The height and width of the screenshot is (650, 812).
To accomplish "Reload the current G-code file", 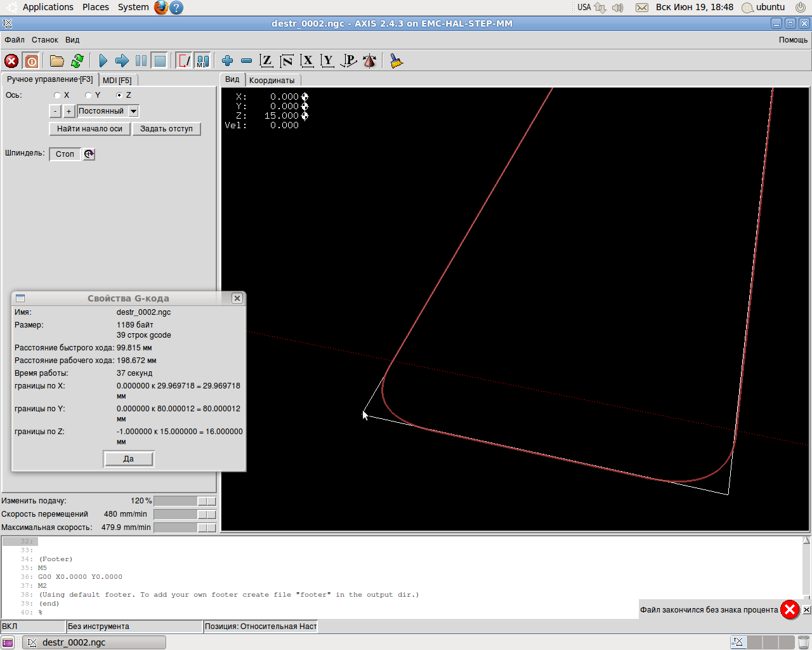I will point(77,61).
